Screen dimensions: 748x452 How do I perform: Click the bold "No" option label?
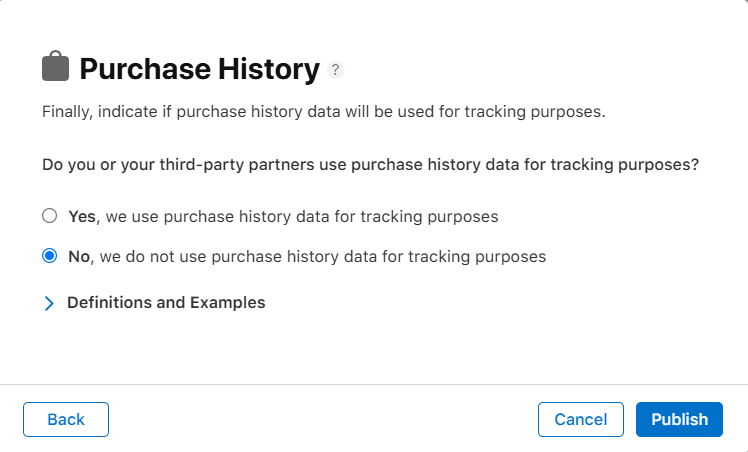[x=79, y=256]
